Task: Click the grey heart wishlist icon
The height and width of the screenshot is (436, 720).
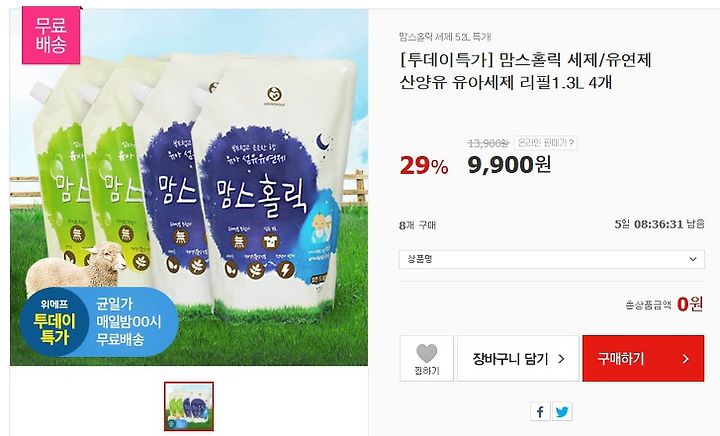Action: tap(427, 353)
